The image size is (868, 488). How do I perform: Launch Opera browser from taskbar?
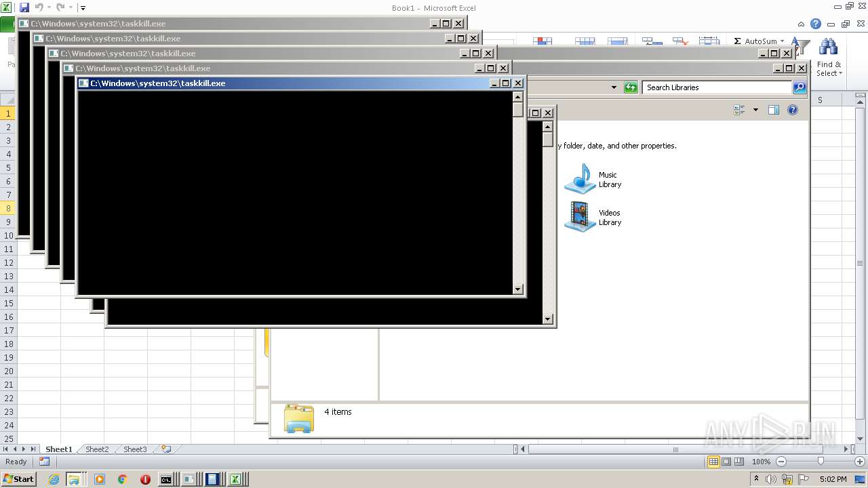click(145, 479)
